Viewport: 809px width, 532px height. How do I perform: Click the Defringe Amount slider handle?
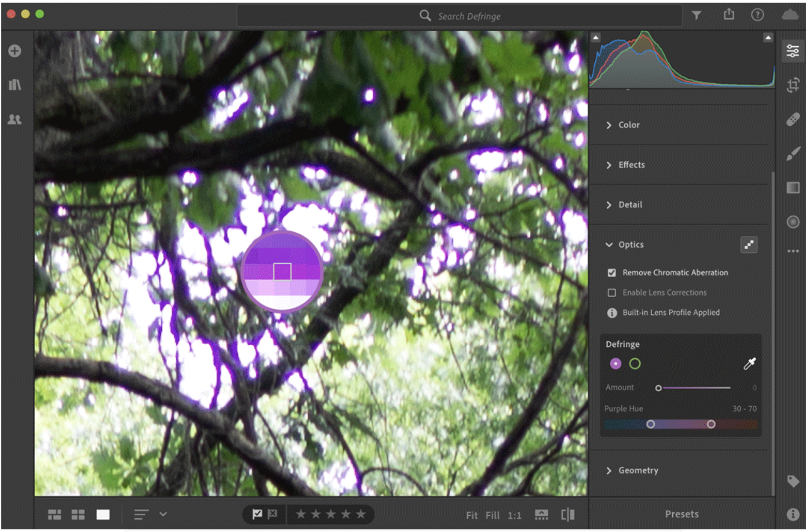click(658, 388)
